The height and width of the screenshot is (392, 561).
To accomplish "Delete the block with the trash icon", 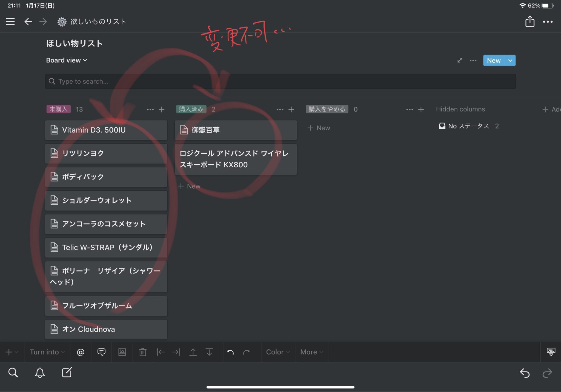I will pyautogui.click(x=143, y=352).
